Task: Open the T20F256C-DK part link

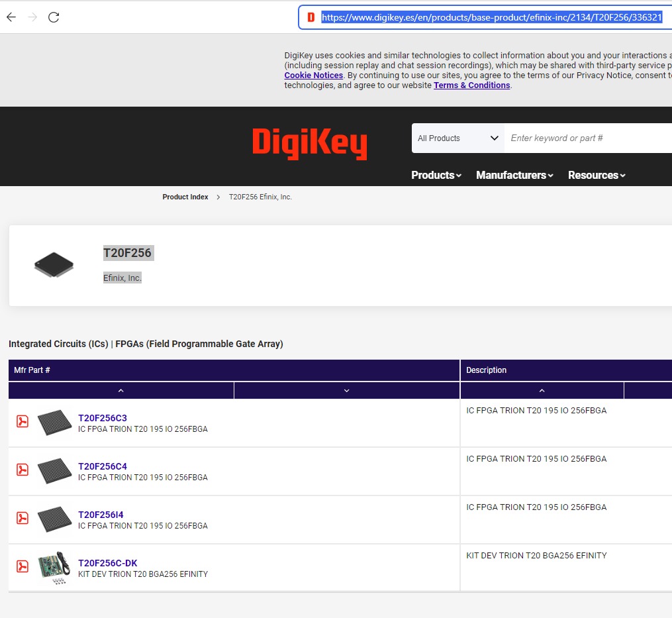Action: (107, 563)
